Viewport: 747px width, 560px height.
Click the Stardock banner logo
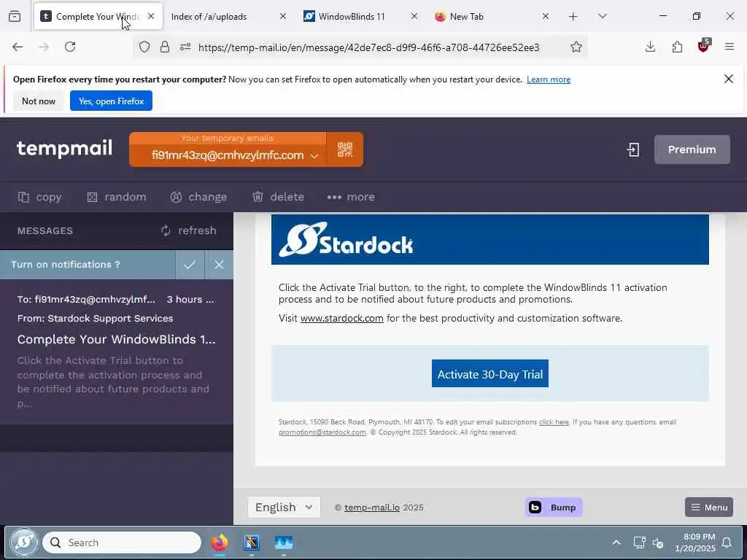click(x=346, y=239)
